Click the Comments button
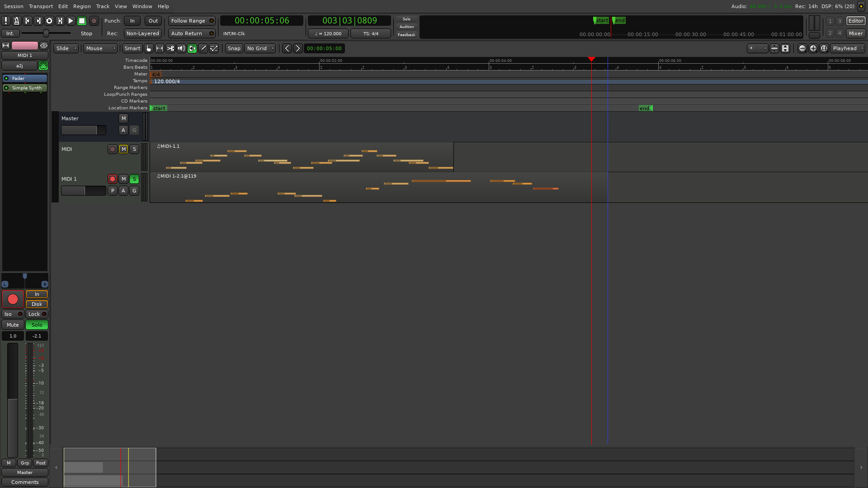868x488 pixels. coord(25,482)
